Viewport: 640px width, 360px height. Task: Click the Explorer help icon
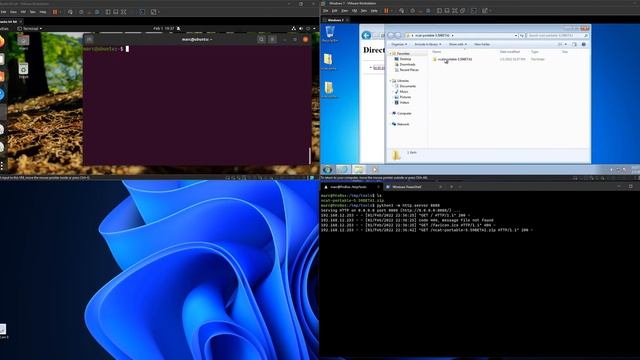click(x=584, y=44)
